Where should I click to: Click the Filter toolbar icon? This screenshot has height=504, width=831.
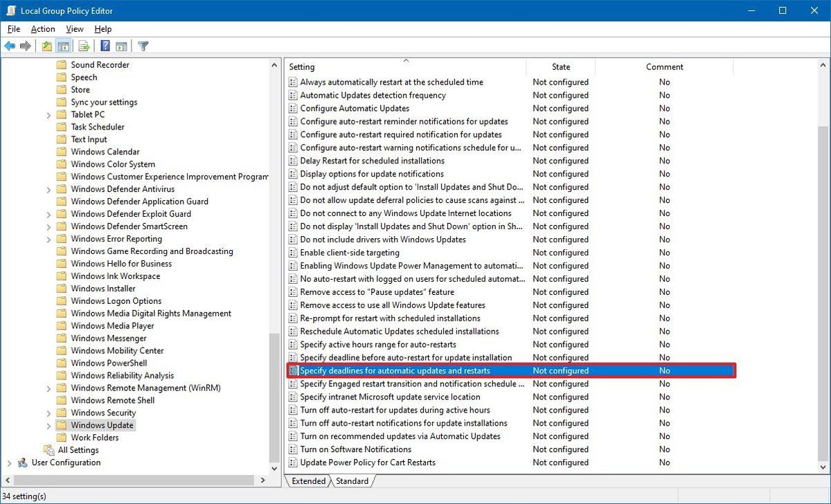pyautogui.click(x=143, y=46)
